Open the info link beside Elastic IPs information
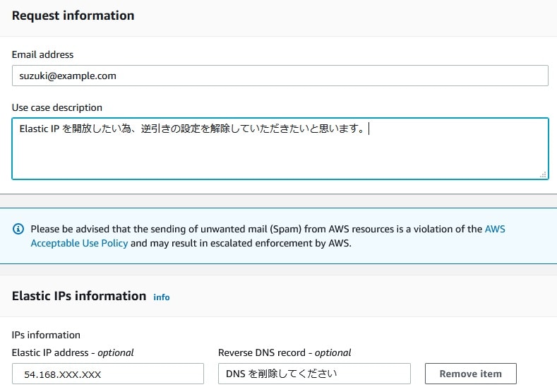557x392 pixels. 161,297
